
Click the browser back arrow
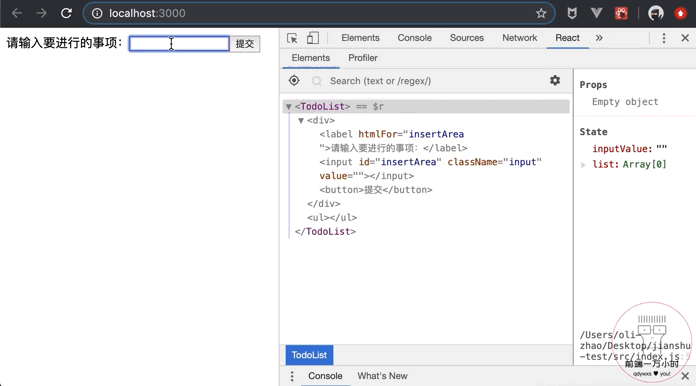[x=17, y=13]
